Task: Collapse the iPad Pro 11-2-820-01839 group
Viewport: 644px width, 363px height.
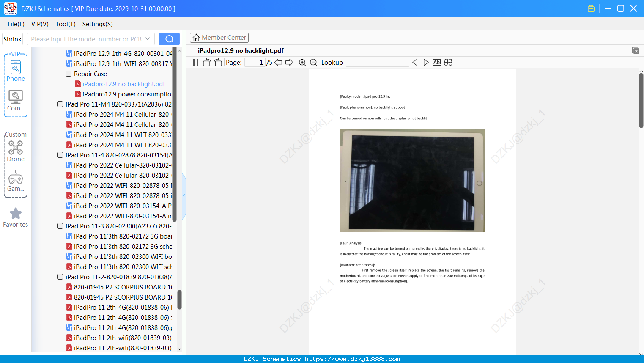Action: point(60,277)
